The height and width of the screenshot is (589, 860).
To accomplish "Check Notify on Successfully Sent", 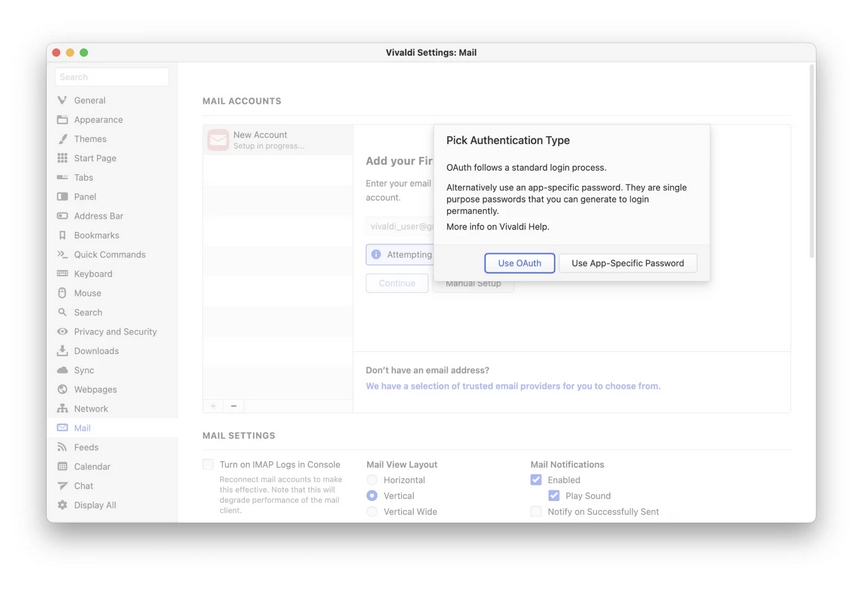I will [536, 512].
